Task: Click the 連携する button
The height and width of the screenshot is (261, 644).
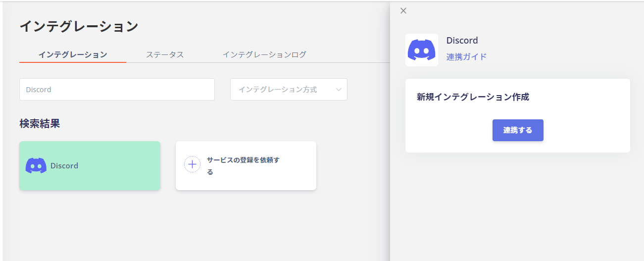Action: point(518,130)
